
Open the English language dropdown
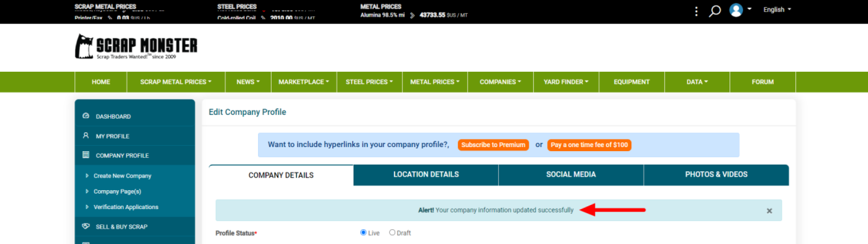click(777, 9)
